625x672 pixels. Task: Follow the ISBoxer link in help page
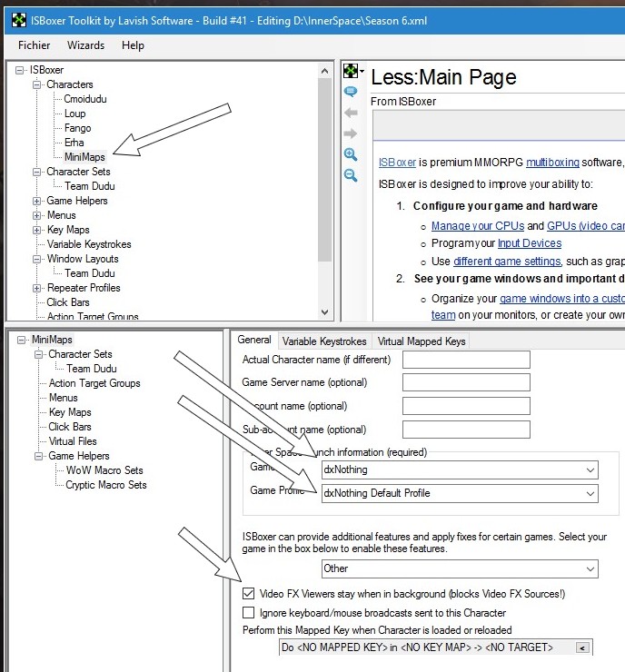(x=397, y=163)
